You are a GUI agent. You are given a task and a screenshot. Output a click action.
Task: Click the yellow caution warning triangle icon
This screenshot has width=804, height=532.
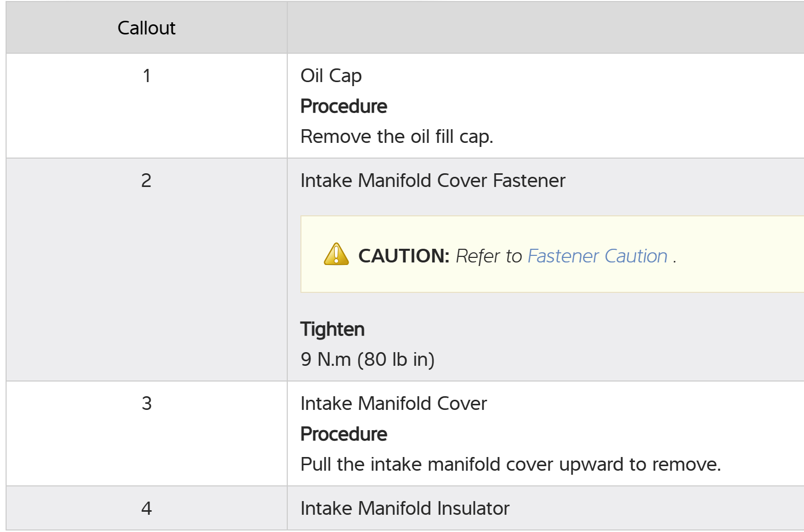point(336,254)
